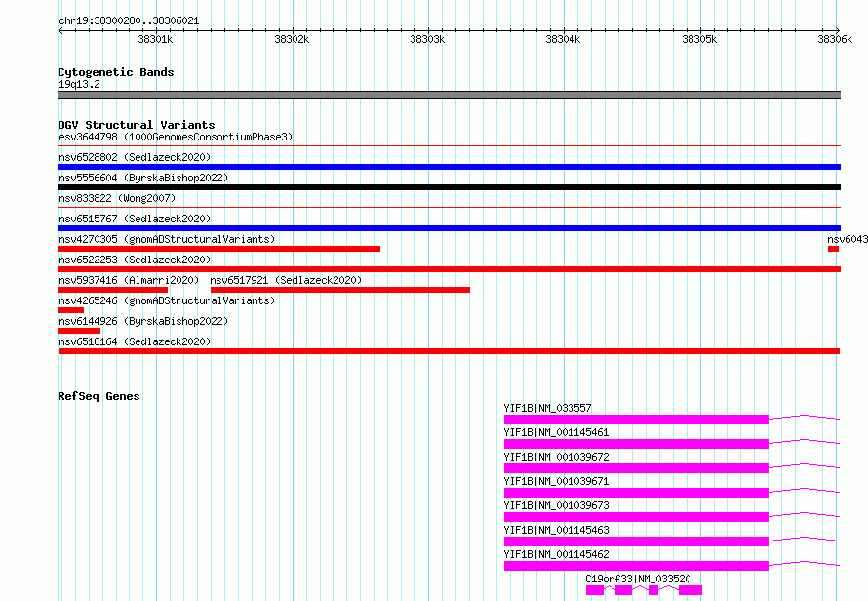
Task: Click the last C19orf33 exon block
Action: [690, 590]
